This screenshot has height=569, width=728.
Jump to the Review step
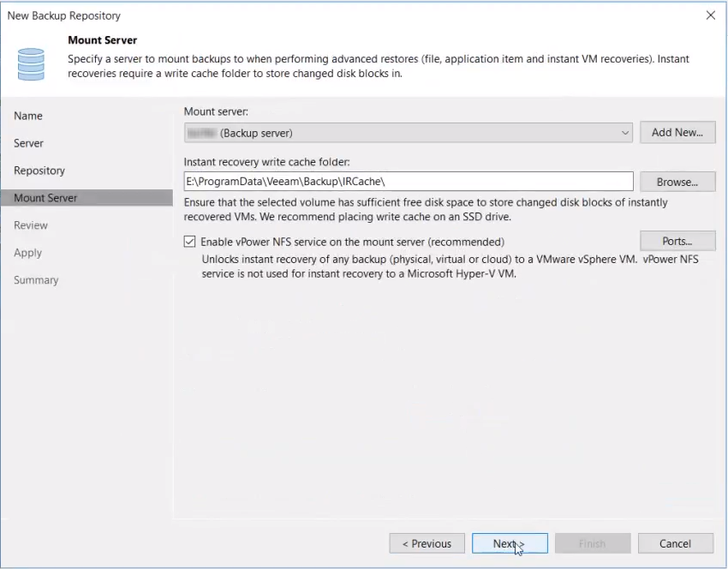click(31, 225)
